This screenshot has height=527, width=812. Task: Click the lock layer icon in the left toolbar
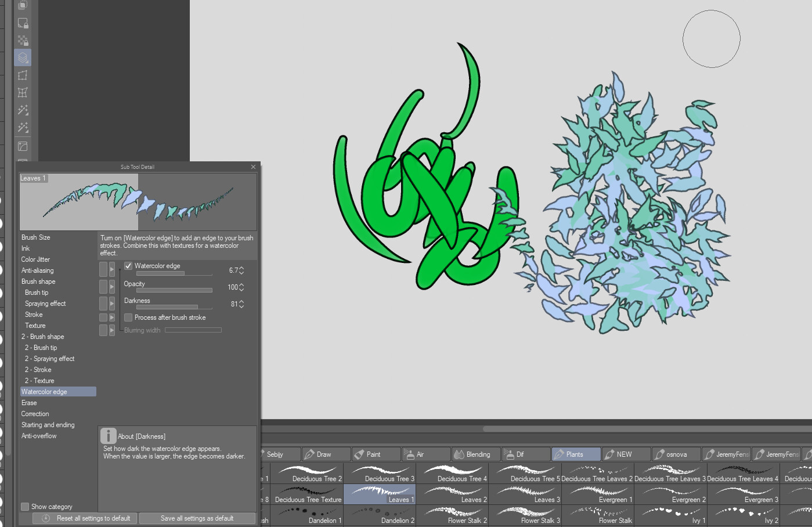coord(23,23)
